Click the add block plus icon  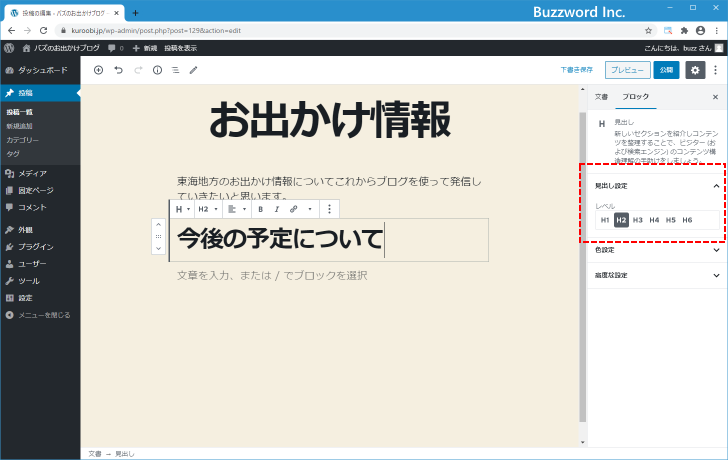[98, 70]
